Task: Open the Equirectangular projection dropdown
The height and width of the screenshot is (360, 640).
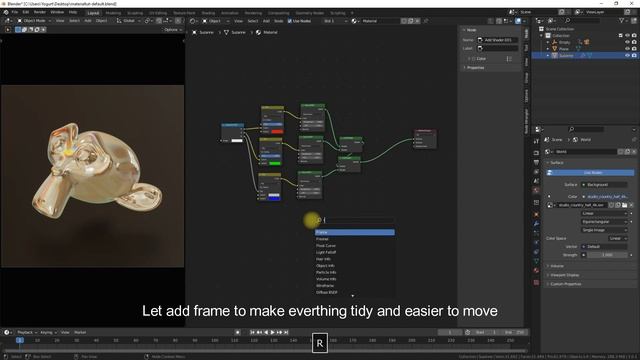Action: pyautogui.click(x=604, y=222)
